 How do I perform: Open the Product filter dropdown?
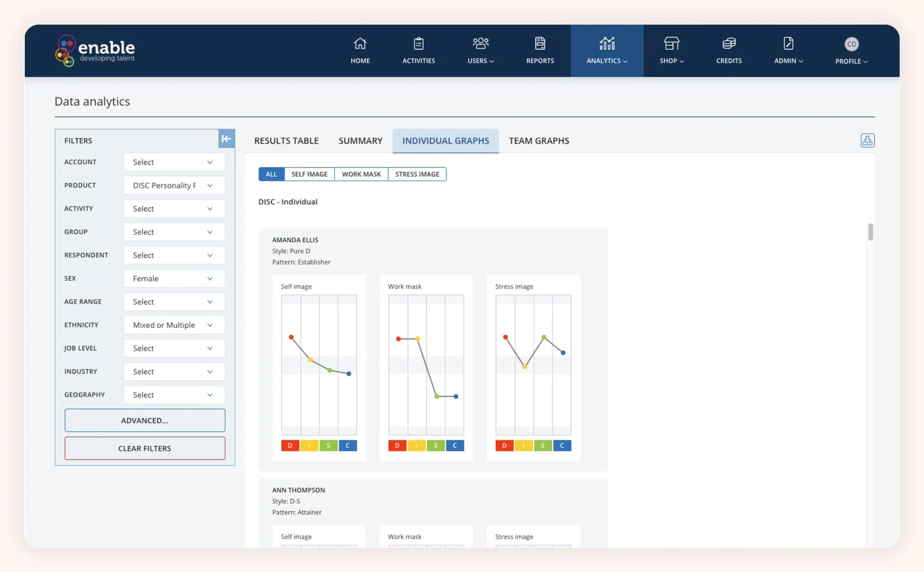point(174,185)
